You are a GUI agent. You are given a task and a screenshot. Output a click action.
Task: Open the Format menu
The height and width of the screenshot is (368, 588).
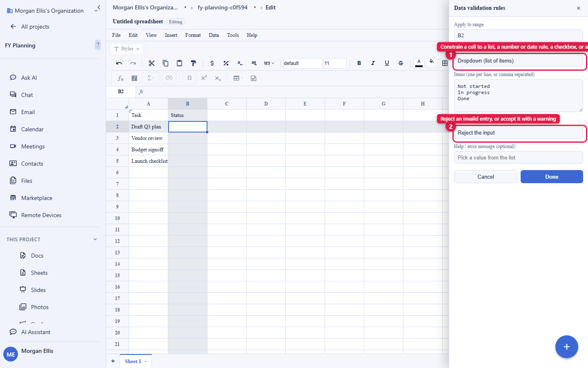(193, 35)
